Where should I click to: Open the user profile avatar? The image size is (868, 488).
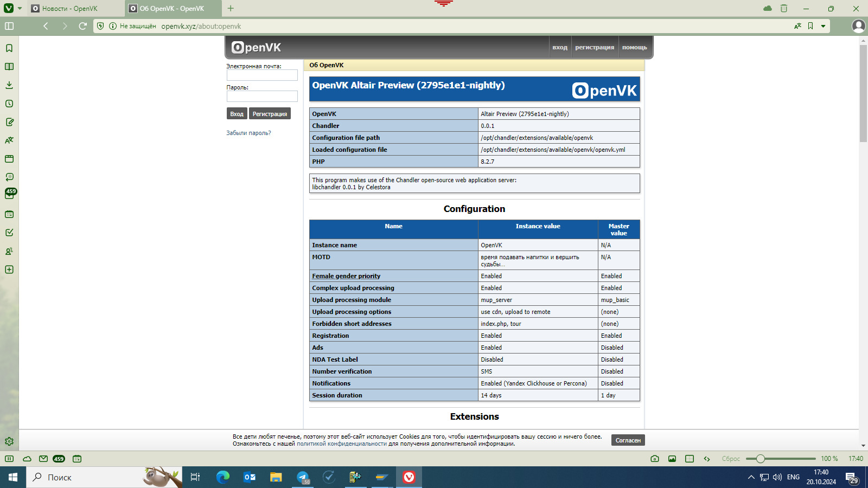(858, 26)
